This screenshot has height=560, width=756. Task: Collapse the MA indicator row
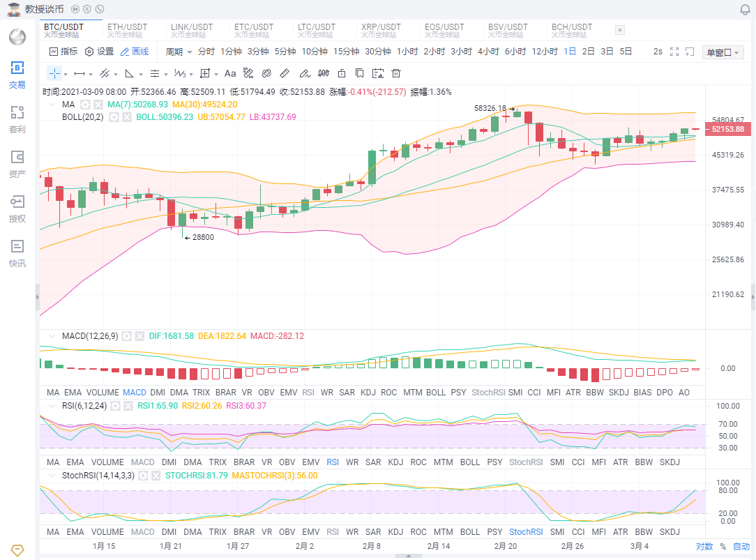click(x=52, y=105)
